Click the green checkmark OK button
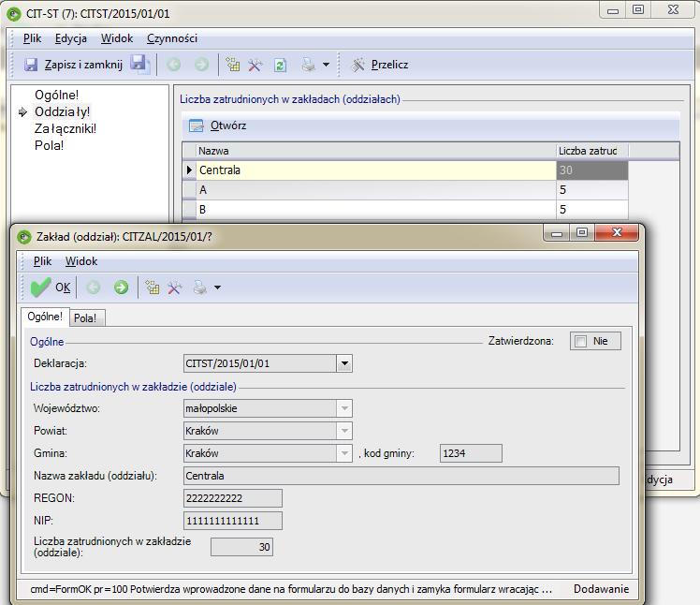The image size is (700, 605). point(51,287)
